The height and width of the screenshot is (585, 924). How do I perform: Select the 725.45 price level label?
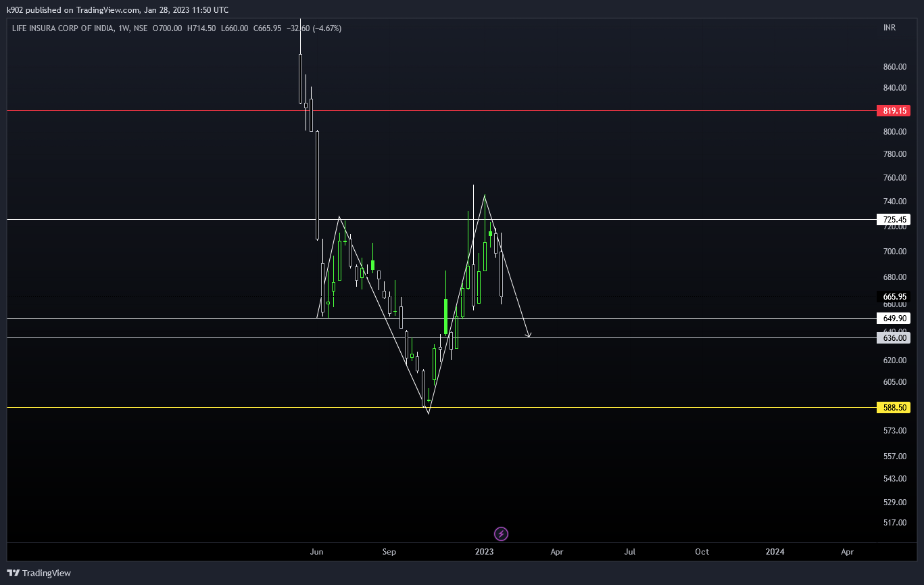pos(893,220)
